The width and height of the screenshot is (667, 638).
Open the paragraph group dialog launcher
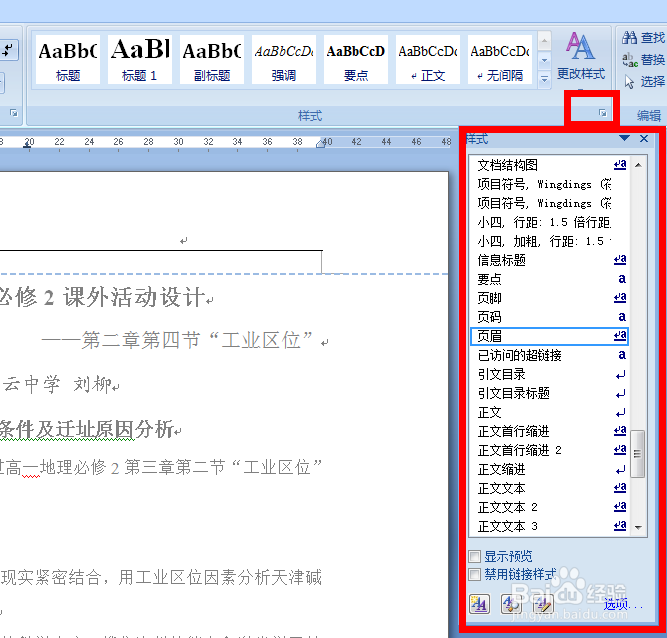14,113
